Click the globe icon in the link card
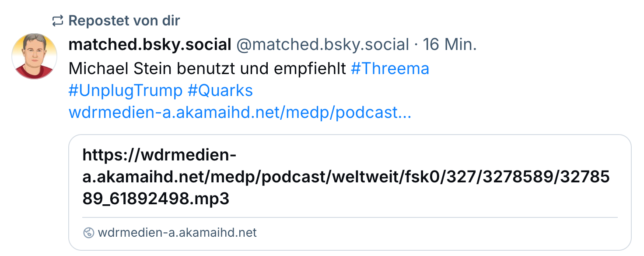Viewport: 644px width, 256px height. coord(88,233)
